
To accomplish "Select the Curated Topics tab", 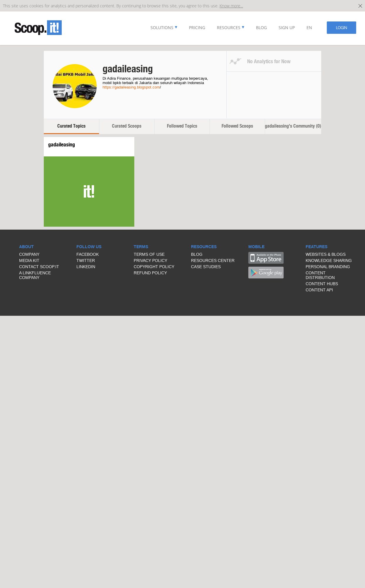I will [x=71, y=126].
